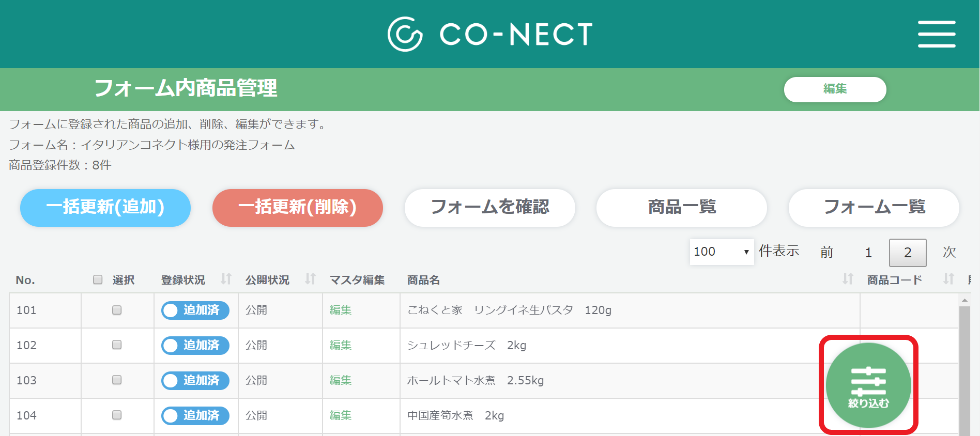Open the hamburger menu icon
Image resolution: width=980 pixels, height=436 pixels.
coord(936,34)
